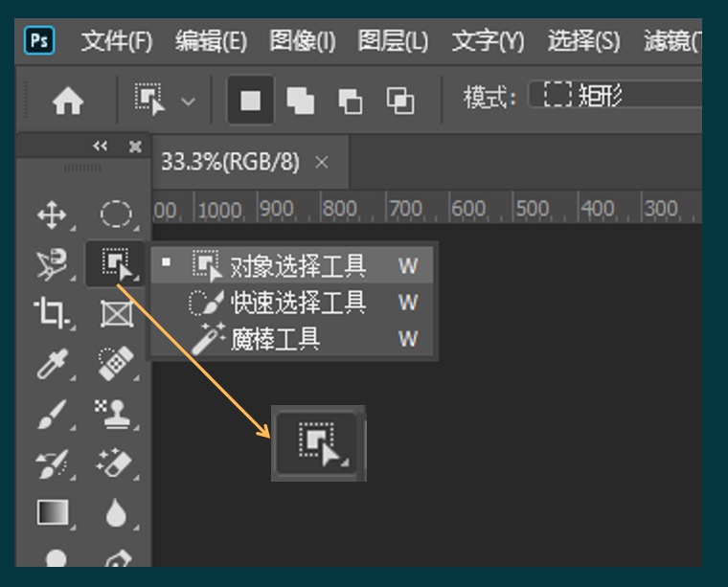
Task: Collapse the toolbar panel with double arrows
Action: (x=100, y=147)
